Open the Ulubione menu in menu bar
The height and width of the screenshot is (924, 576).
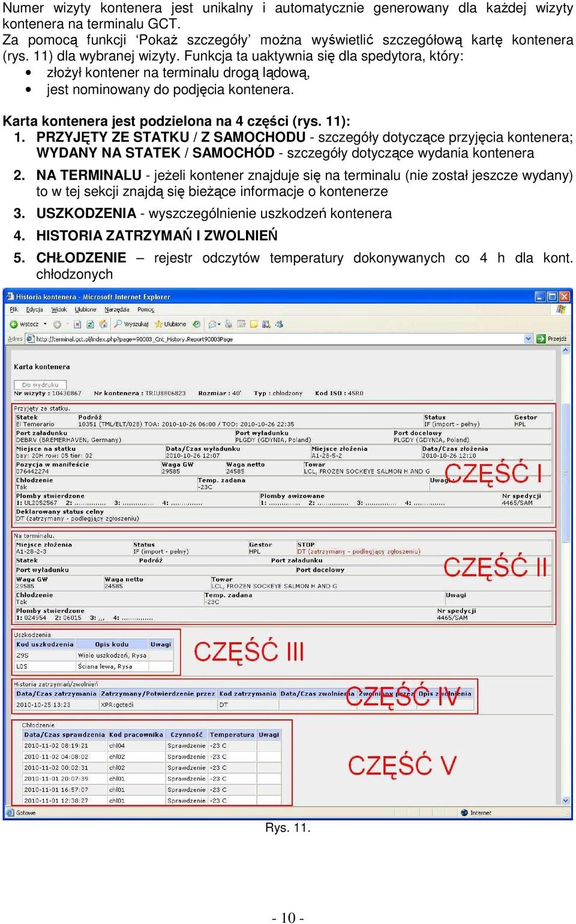85,310
